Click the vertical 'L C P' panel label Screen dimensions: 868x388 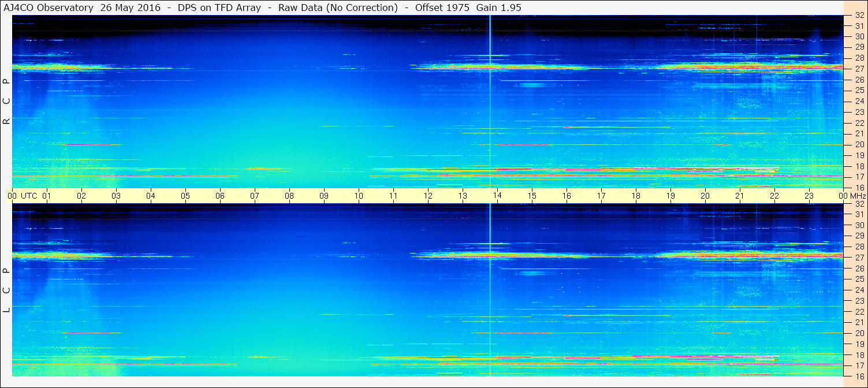click(6, 290)
